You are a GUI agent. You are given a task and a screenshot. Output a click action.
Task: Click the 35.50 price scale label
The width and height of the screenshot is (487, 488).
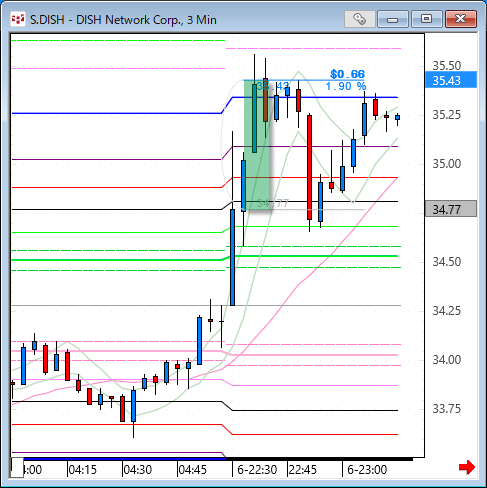pos(446,66)
